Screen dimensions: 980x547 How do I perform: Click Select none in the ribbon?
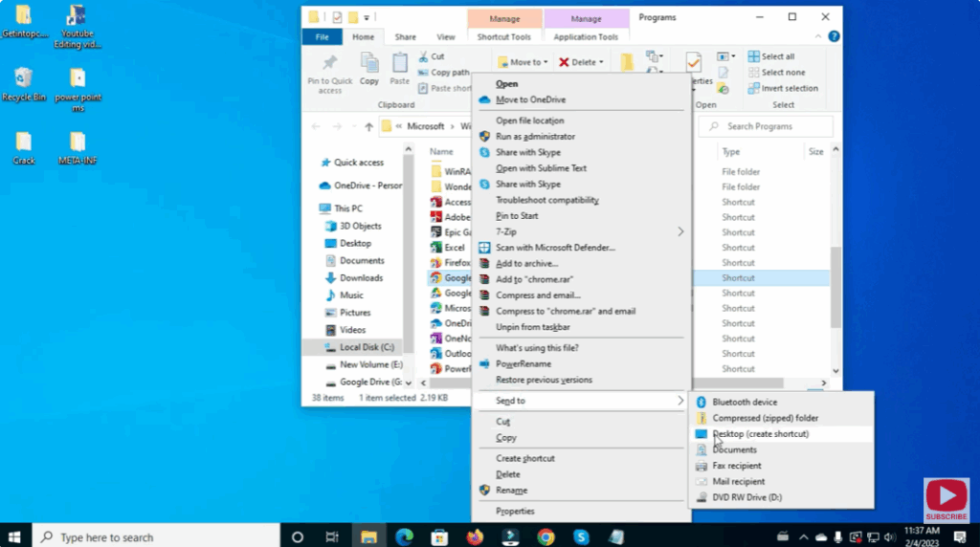(x=776, y=73)
